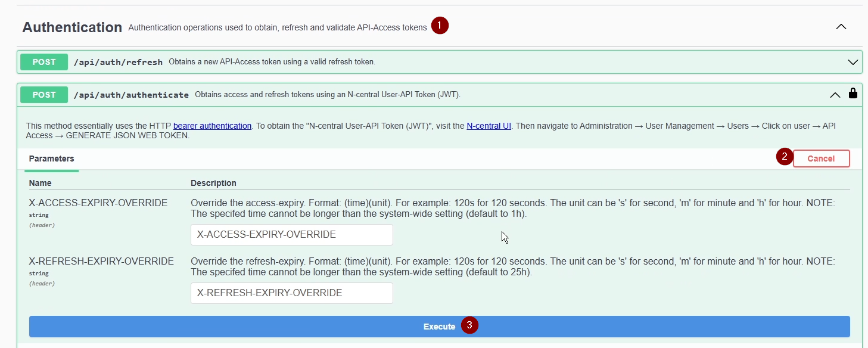Click the red number 2 badge
The image size is (868, 348).
[785, 157]
